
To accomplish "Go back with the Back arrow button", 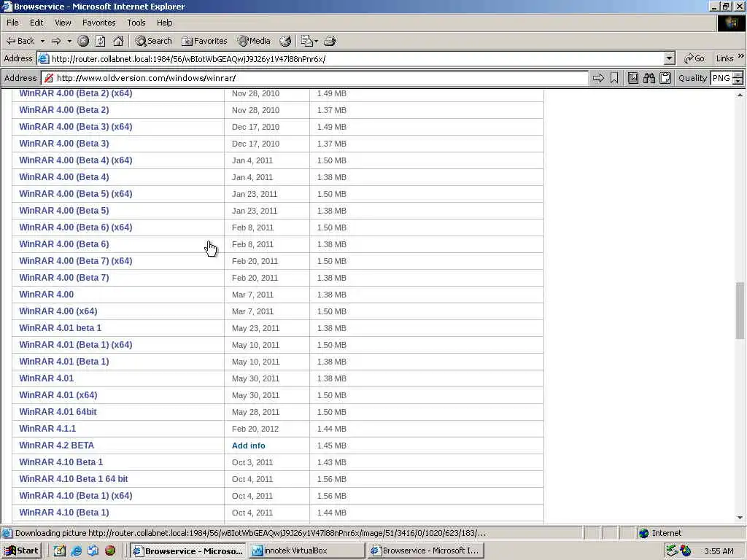I will tap(20, 41).
